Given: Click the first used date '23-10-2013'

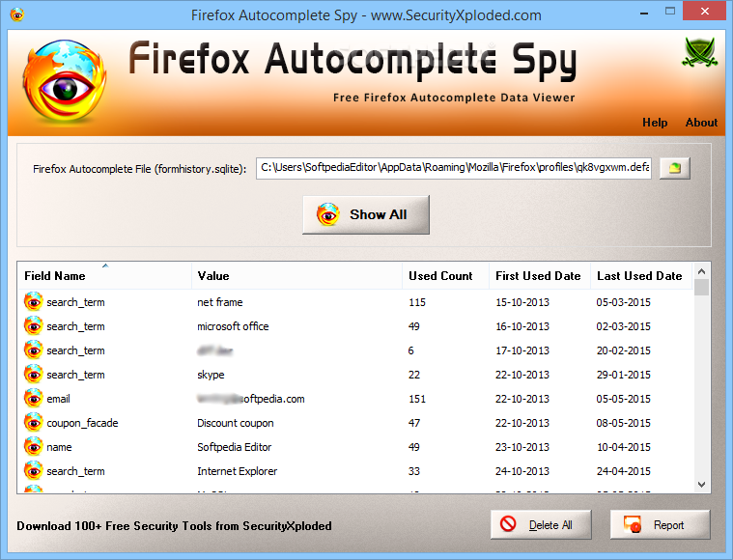Looking at the screenshot, I should [x=522, y=447].
